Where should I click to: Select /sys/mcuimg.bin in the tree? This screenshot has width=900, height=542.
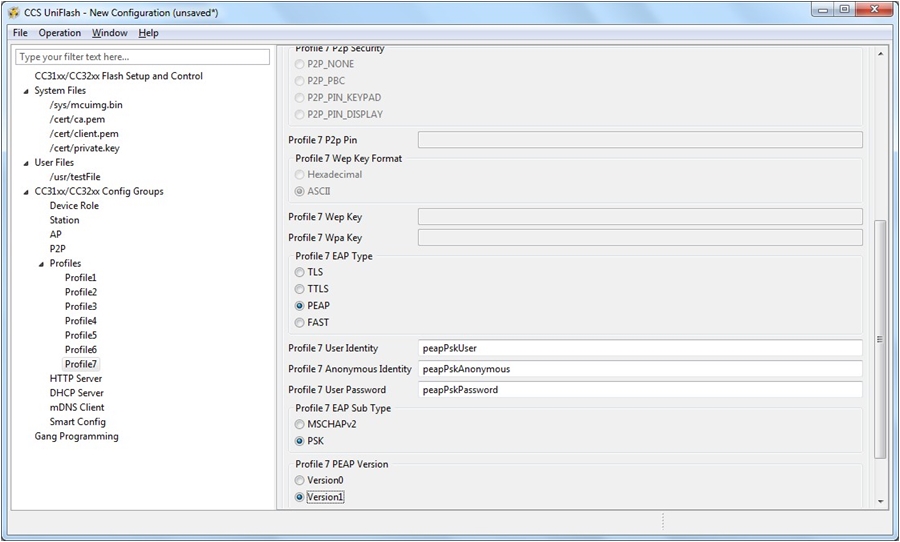coord(86,105)
